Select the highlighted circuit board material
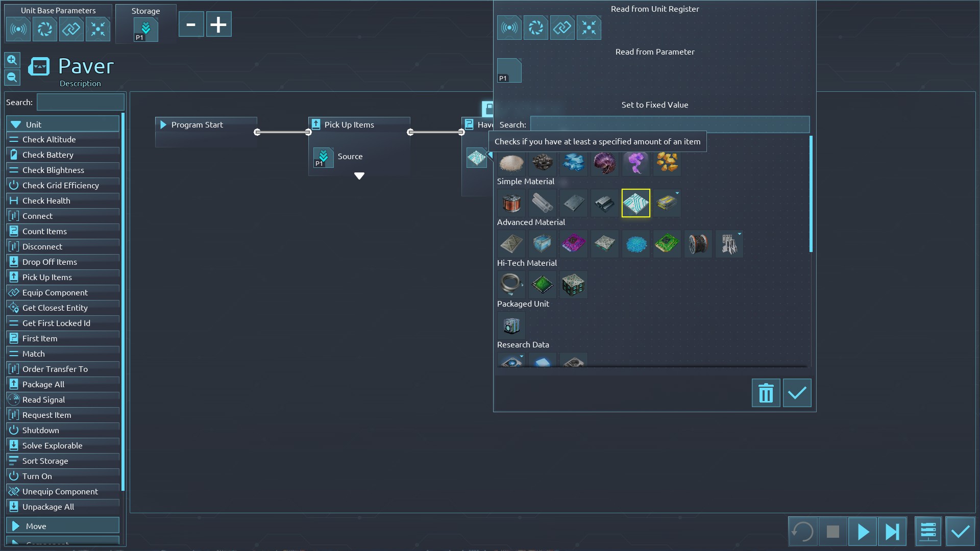This screenshot has height=551, width=980. tap(635, 203)
